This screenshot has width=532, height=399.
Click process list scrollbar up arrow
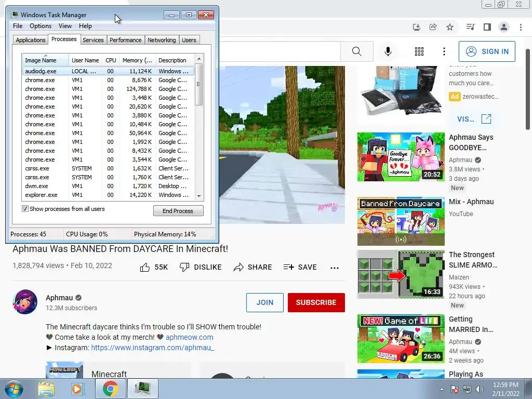(199, 59)
